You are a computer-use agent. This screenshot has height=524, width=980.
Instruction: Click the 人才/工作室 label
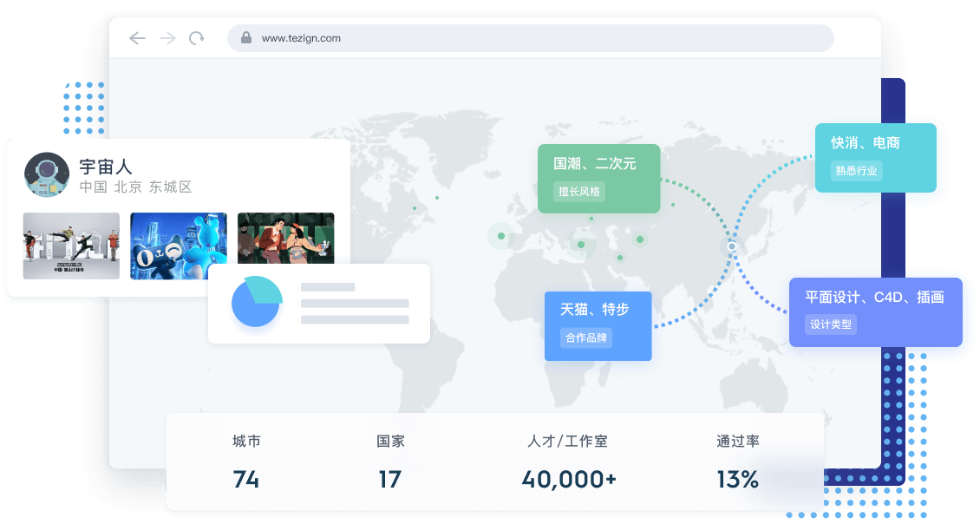(x=567, y=441)
